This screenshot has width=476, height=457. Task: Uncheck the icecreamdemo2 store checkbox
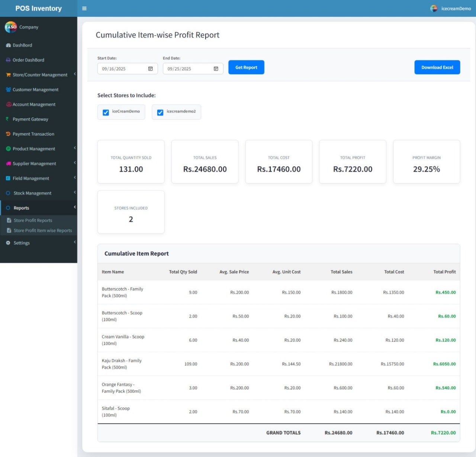pos(160,112)
